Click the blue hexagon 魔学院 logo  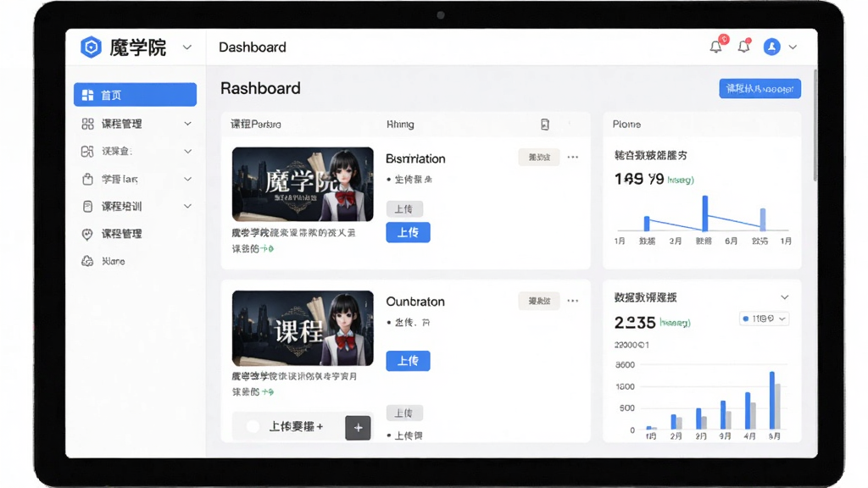pyautogui.click(x=91, y=47)
